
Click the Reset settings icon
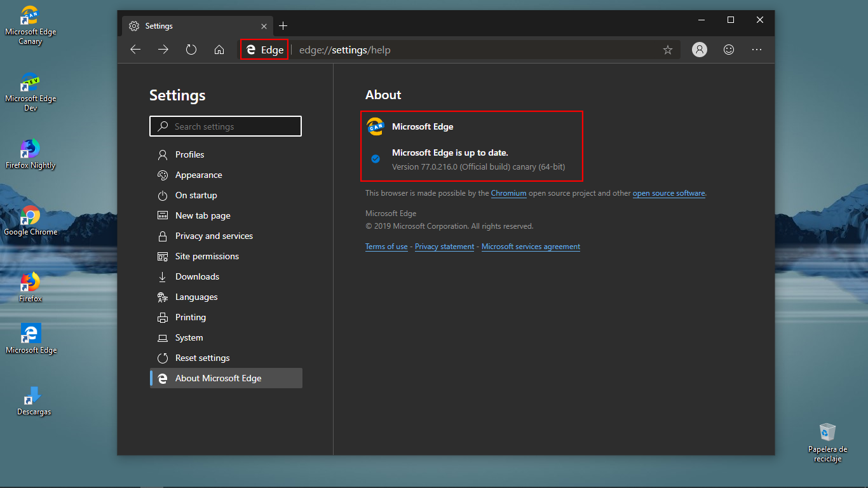[162, 358]
